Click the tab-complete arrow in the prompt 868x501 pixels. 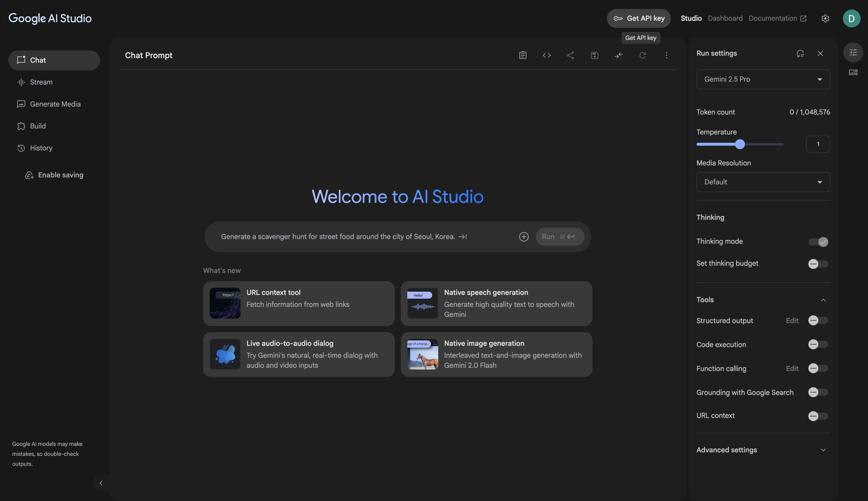[x=462, y=237]
